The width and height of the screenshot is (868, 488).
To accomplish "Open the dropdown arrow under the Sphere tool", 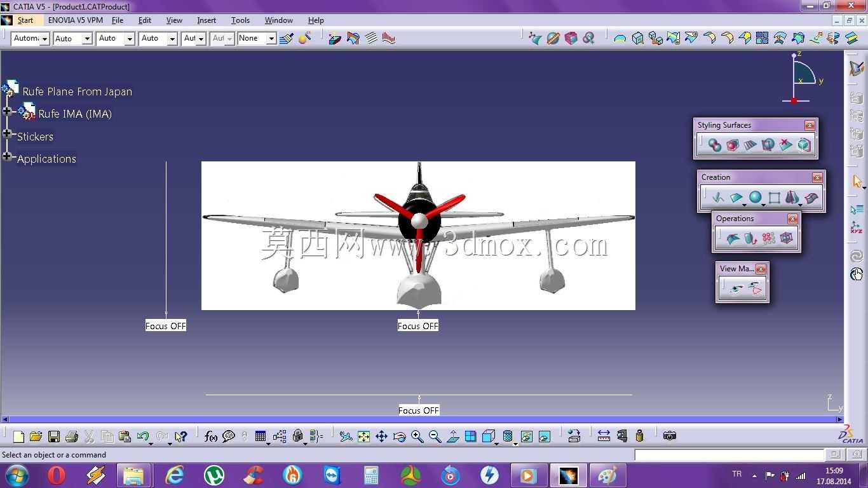I will [x=763, y=205].
